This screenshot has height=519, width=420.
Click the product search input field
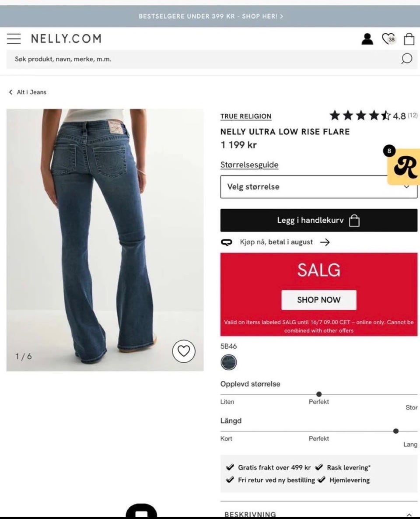pyautogui.click(x=202, y=59)
